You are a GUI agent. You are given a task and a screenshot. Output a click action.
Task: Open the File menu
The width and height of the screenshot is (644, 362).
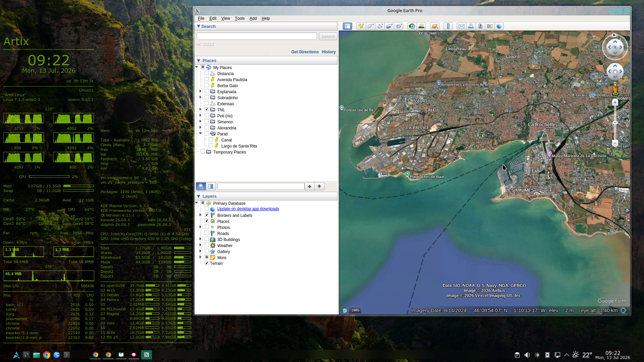(x=201, y=18)
